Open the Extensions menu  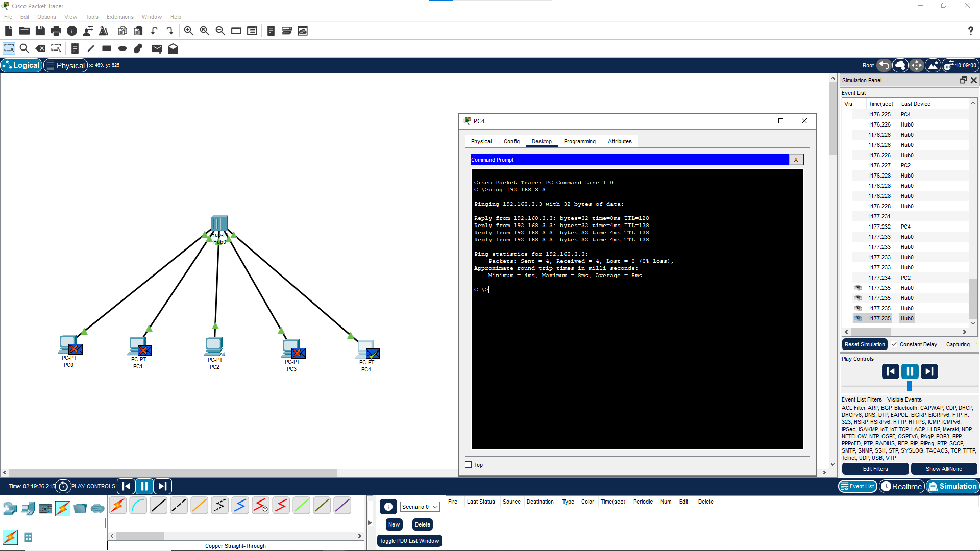pyautogui.click(x=120, y=17)
